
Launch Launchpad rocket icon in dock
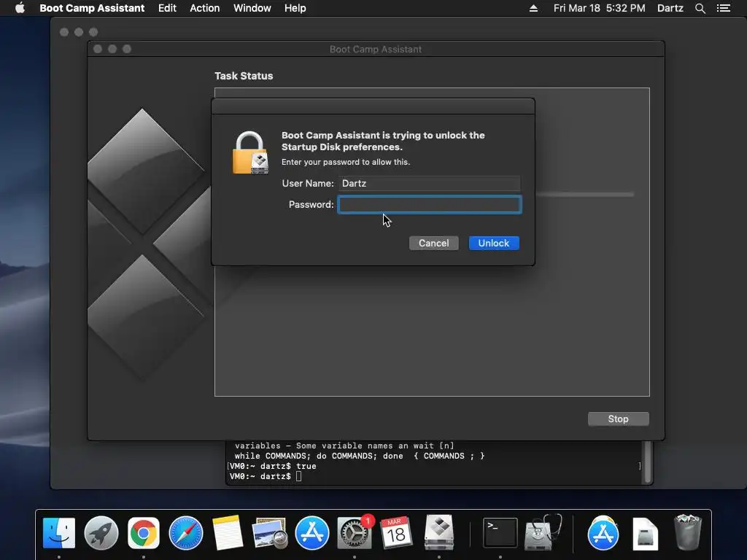click(101, 533)
